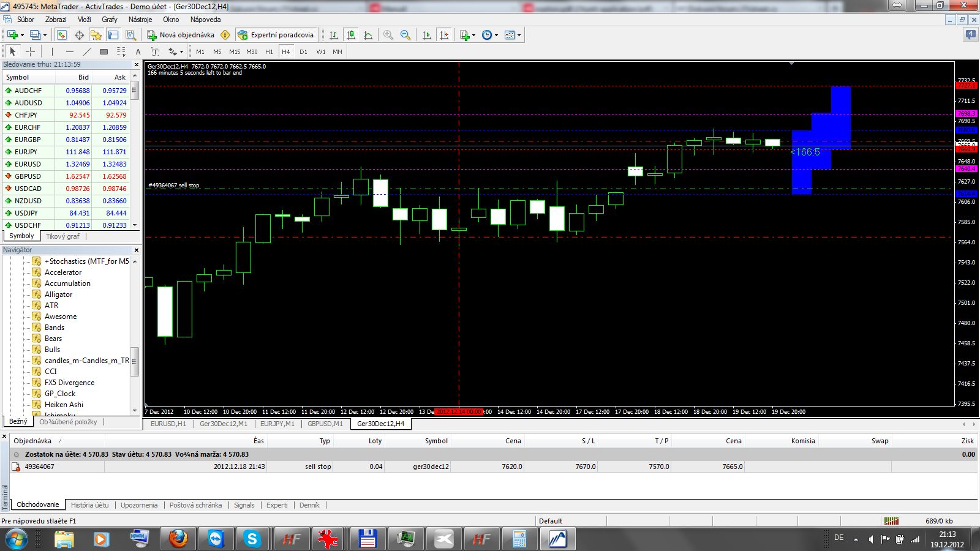Select the GBPUSD row in Market Watch

click(x=66, y=176)
